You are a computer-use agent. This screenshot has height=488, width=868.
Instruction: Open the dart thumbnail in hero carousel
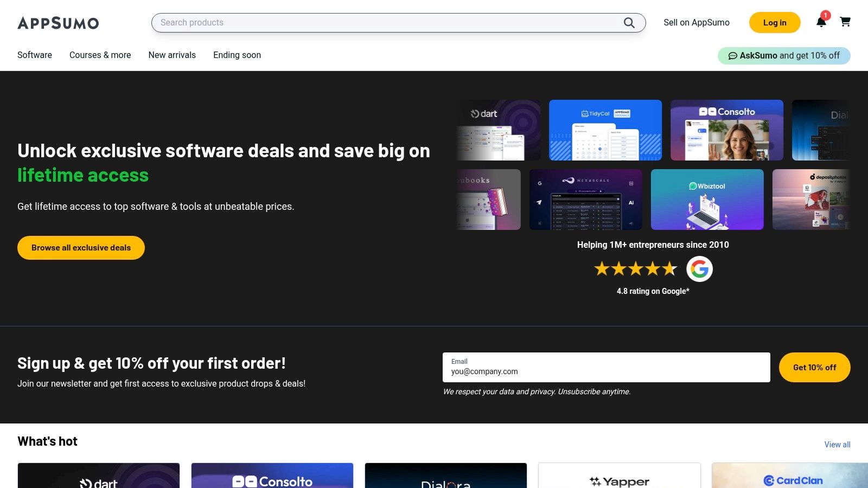tap(499, 130)
